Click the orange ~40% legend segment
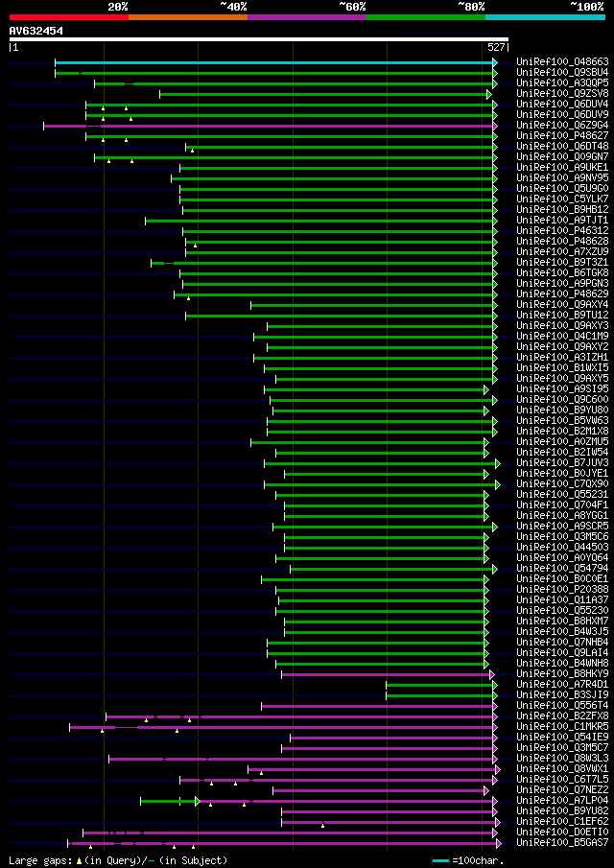The image size is (614, 868). coord(188,17)
